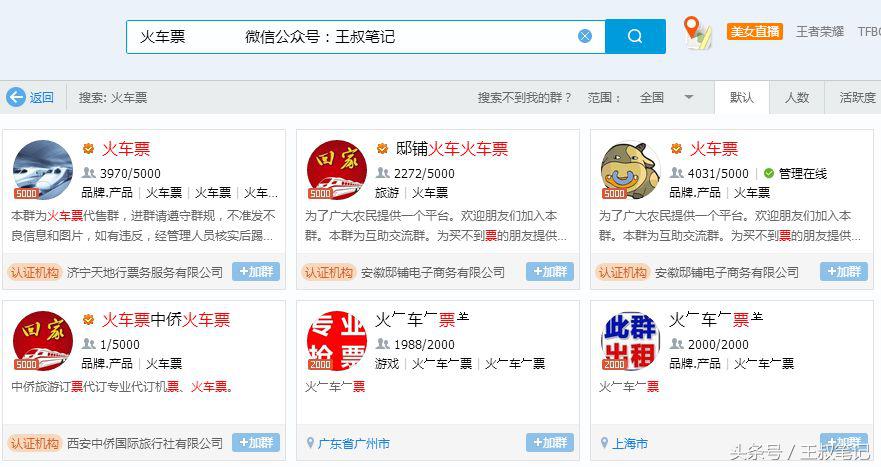The width and height of the screenshot is (881, 467).
Task: Open the map location pin icon
Action: [697, 33]
